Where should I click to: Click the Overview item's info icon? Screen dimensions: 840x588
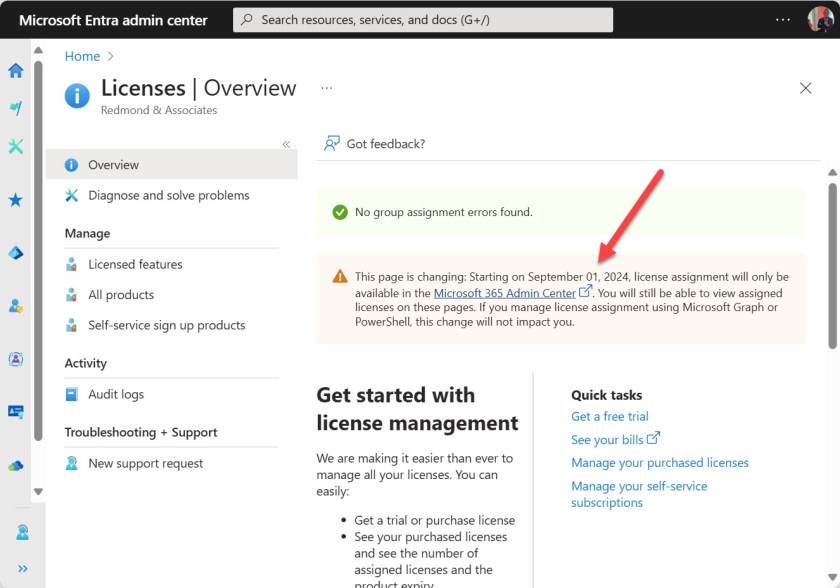coord(71,165)
